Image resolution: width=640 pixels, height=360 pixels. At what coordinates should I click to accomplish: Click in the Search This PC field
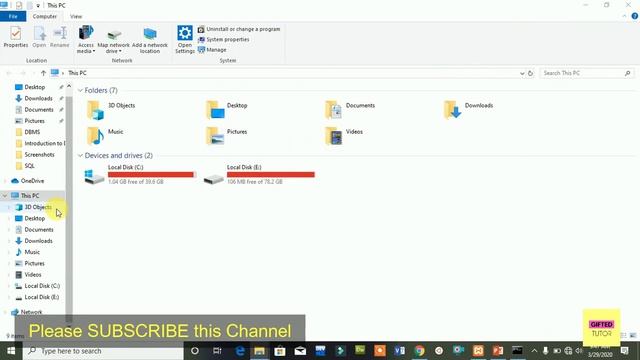587,73
